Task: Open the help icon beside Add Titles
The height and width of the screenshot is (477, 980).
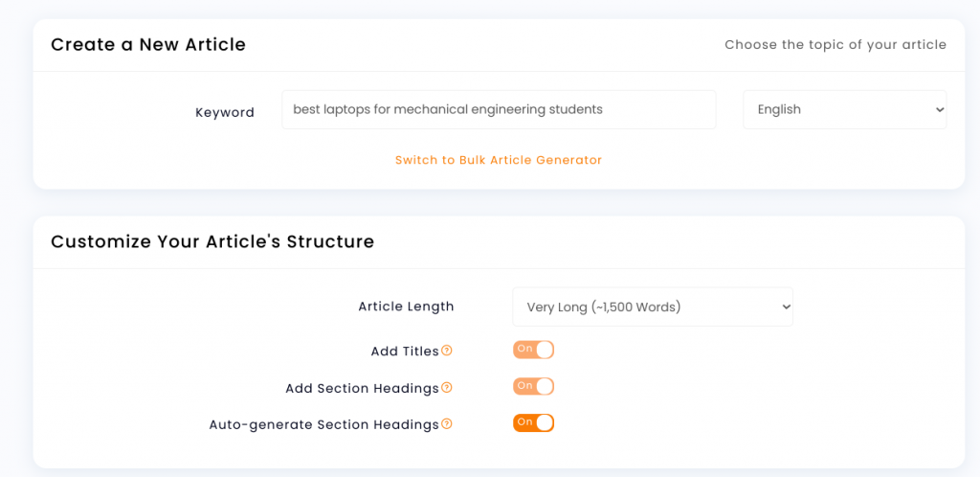Action: (446, 351)
